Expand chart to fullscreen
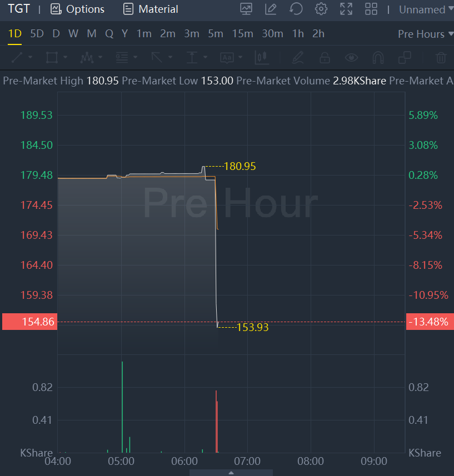This screenshot has height=476, width=454. (346, 9)
